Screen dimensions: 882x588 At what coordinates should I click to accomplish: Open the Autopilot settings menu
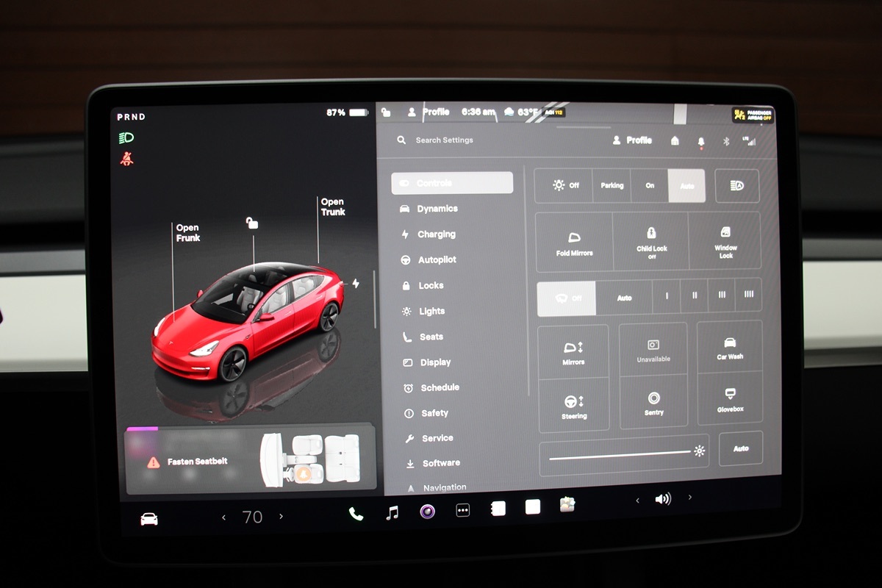click(437, 259)
